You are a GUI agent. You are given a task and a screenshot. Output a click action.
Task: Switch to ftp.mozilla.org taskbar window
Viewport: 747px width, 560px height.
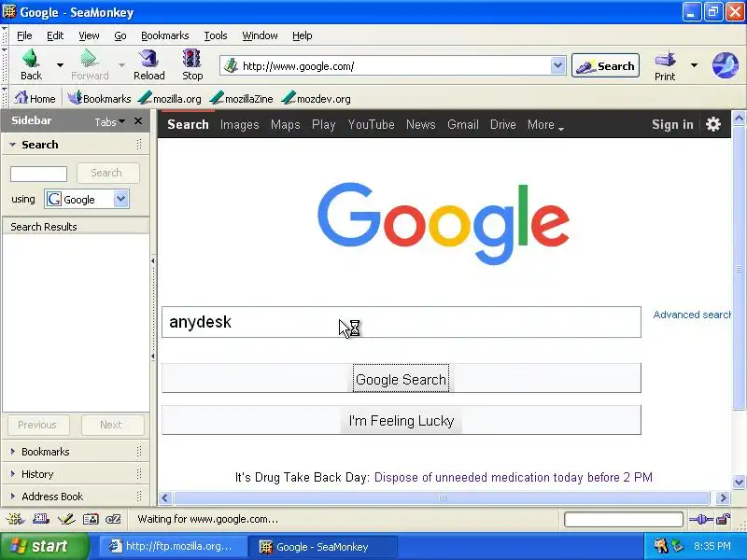pyautogui.click(x=173, y=546)
